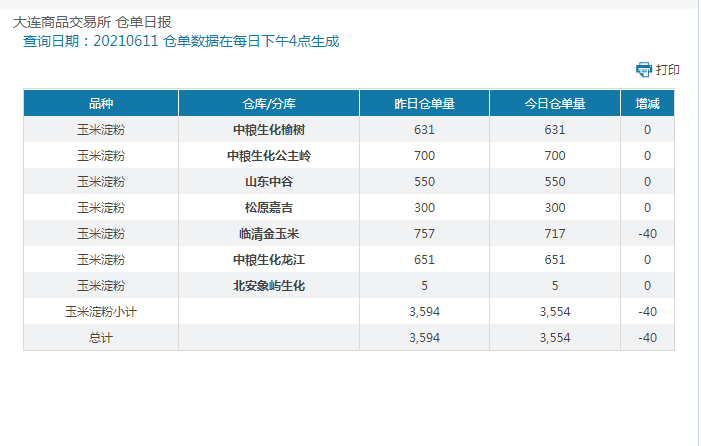
Task: Click the -40 change in 临清金玉米 row
Action: point(647,234)
